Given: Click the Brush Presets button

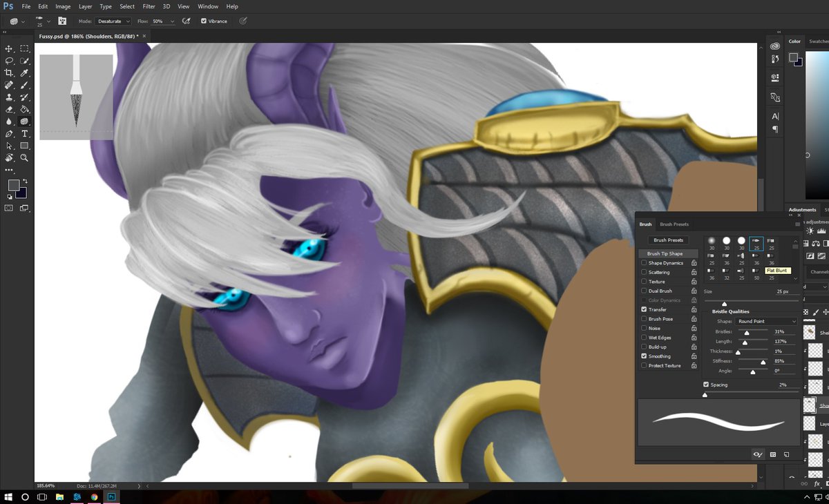Looking at the screenshot, I should (x=668, y=240).
